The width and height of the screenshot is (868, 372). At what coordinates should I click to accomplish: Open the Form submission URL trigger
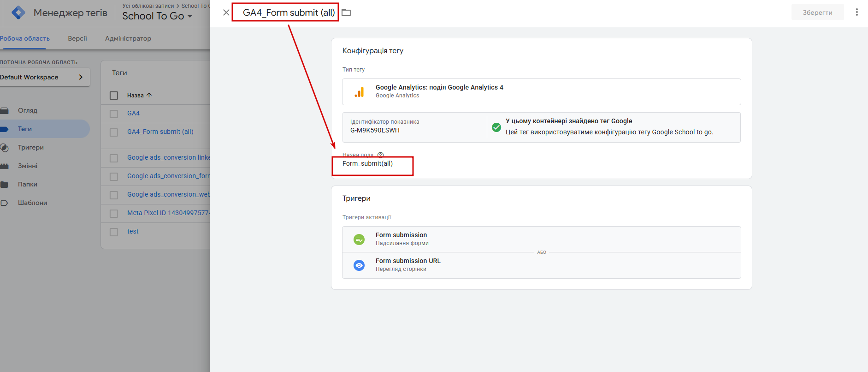click(x=542, y=265)
